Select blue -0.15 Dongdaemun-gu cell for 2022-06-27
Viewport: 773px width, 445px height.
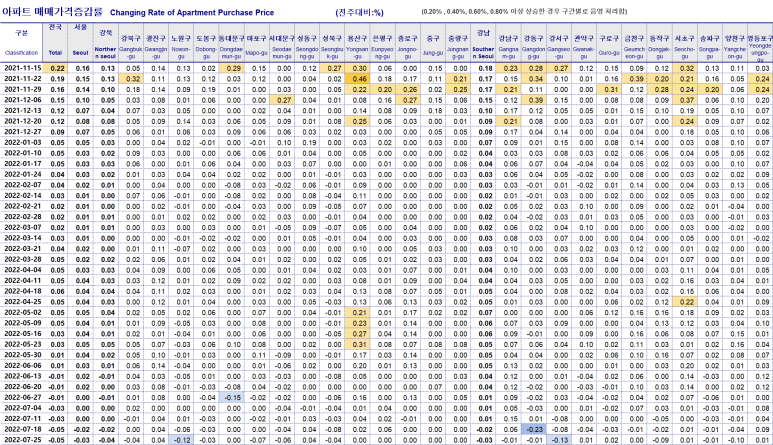pos(231,398)
